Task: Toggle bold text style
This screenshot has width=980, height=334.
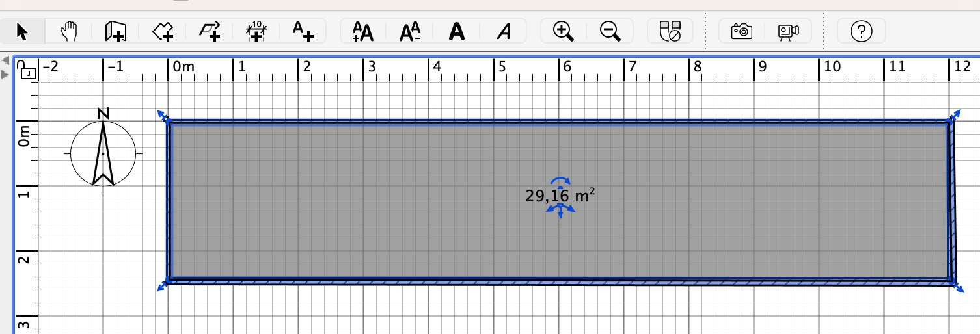Action: [x=457, y=31]
